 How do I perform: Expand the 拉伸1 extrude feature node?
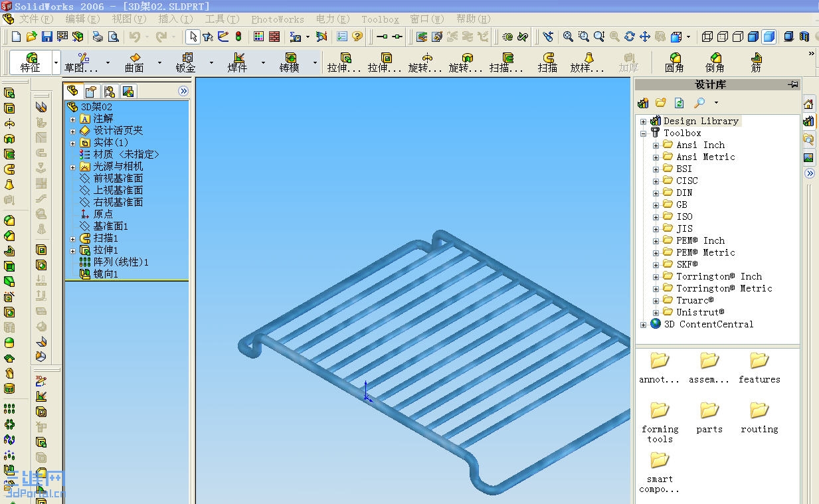(73, 250)
